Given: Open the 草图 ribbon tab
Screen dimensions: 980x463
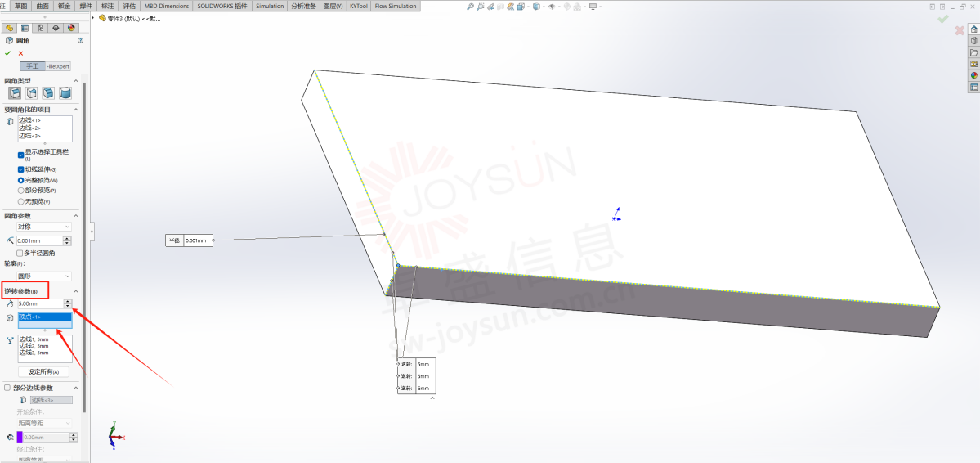Looking at the screenshot, I should [x=20, y=7].
